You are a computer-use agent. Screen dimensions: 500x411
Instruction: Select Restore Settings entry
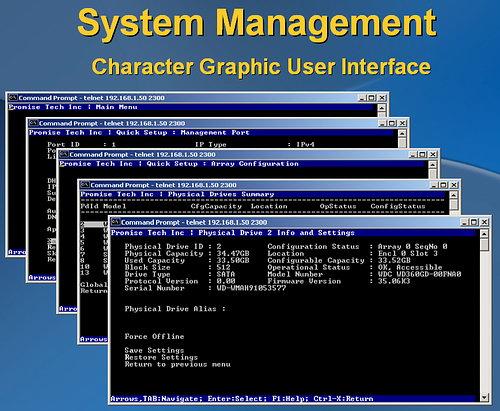161,357
